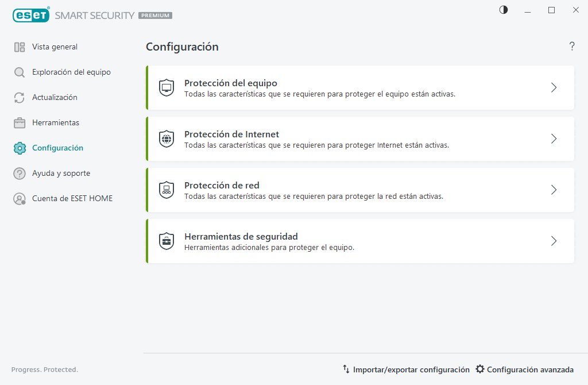Open Protección de Internet using the arrow
Image resolution: width=588 pixels, height=385 pixels.
pos(554,138)
